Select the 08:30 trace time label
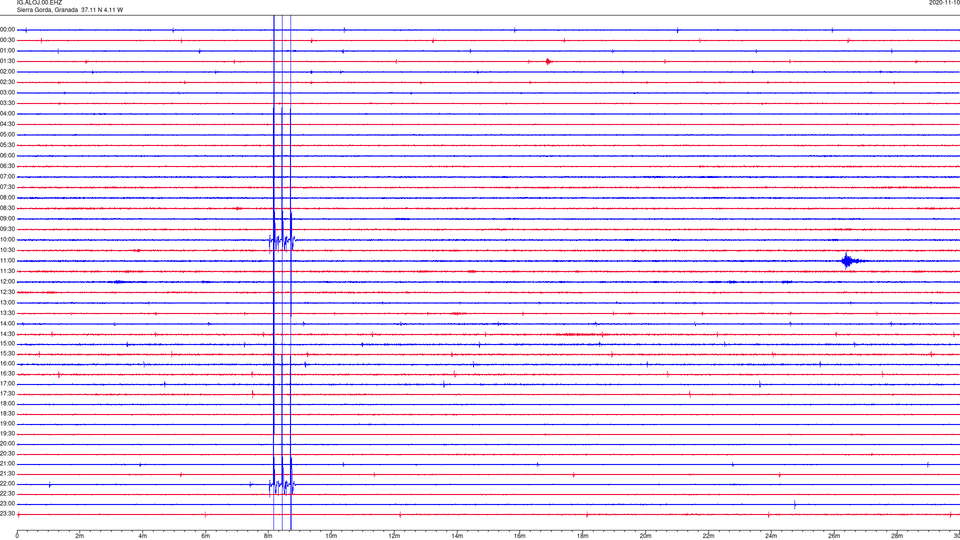 click(x=7, y=208)
